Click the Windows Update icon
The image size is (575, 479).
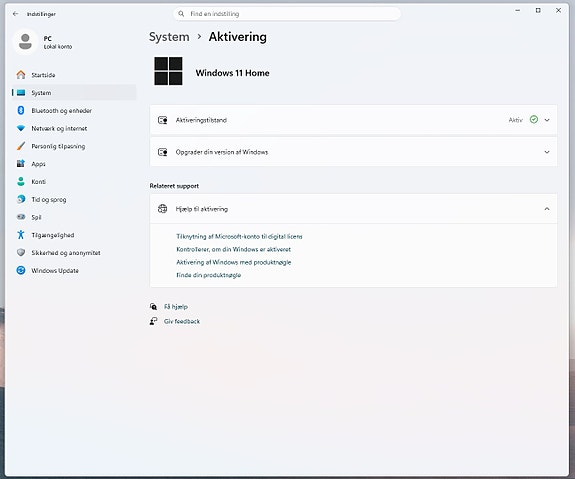point(21,270)
